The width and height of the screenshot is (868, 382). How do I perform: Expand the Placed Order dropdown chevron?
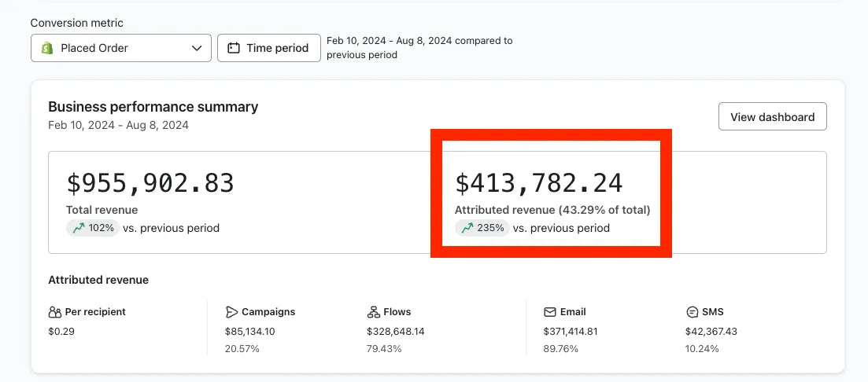[197, 48]
